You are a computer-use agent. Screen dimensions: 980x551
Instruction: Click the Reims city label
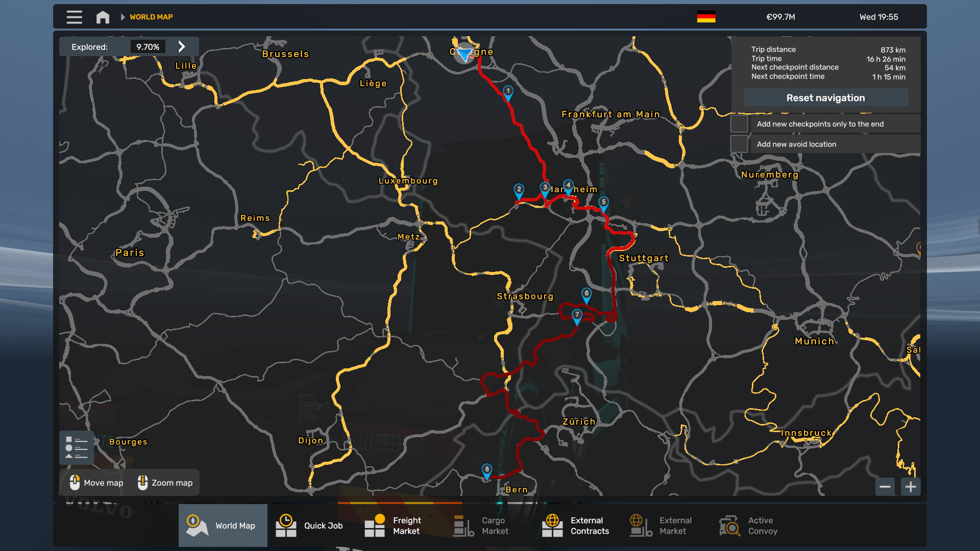(255, 218)
